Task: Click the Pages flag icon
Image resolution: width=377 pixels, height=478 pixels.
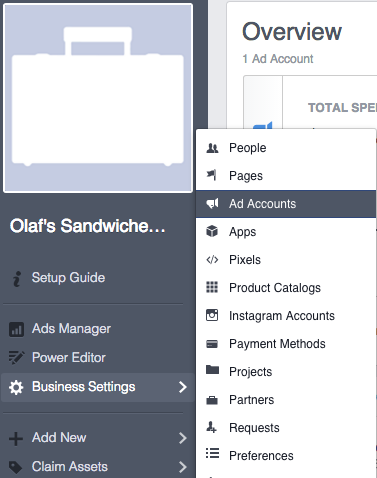Action: coord(212,175)
